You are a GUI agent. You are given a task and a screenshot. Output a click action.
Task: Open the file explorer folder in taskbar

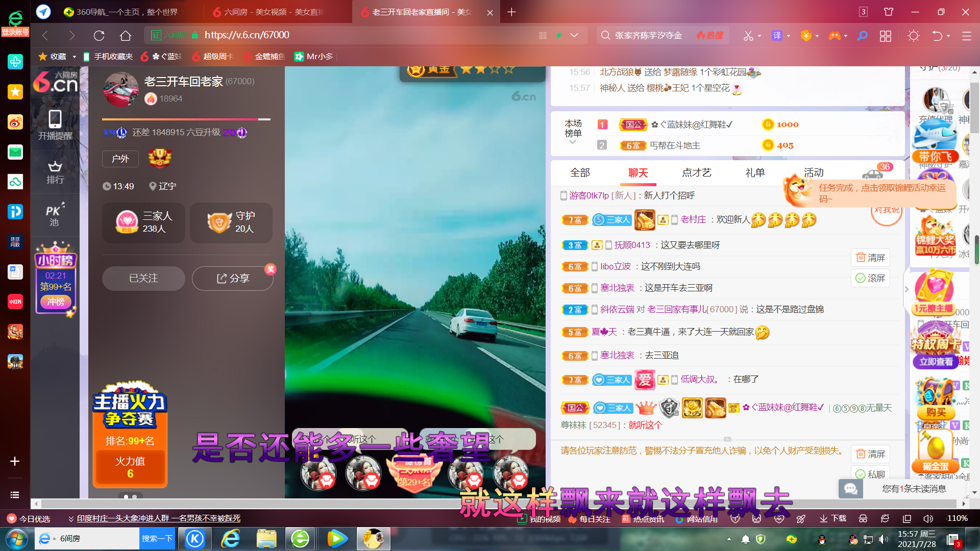pyautogui.click(x=266, y=539)
